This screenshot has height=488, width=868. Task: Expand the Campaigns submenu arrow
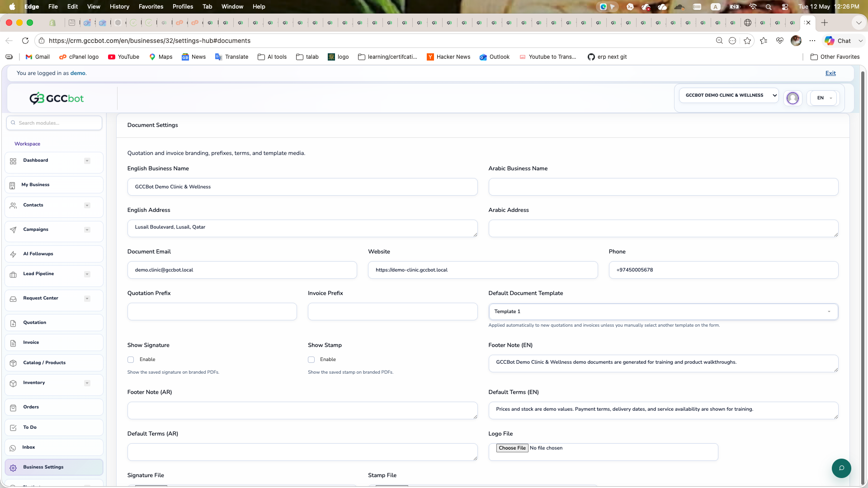tap(87, 230)
